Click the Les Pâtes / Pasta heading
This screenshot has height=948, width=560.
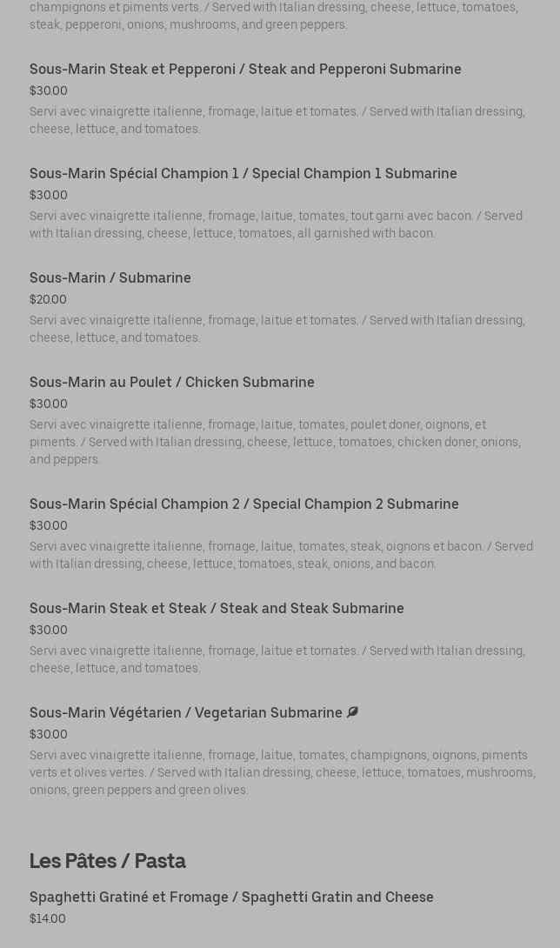(x=107, y=861)
